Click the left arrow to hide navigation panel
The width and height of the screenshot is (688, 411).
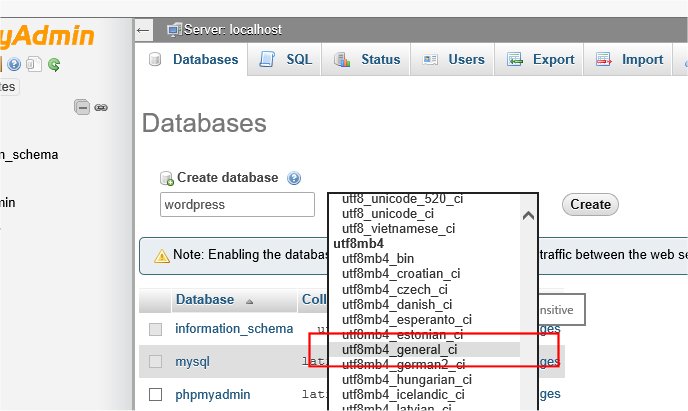pos(143,30)
